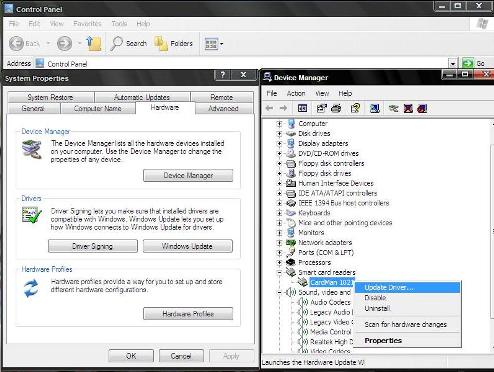Viewport: 494px width, 372px height.
Task: Choose Scan for hardware changes from context menu
Action: (x=407, y=324)
